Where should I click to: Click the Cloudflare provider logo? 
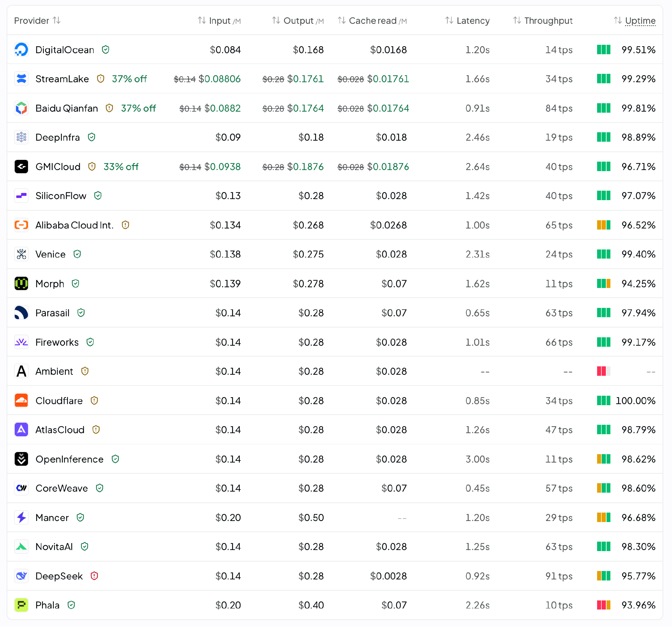pyautogui.click(x=21, y=400)
